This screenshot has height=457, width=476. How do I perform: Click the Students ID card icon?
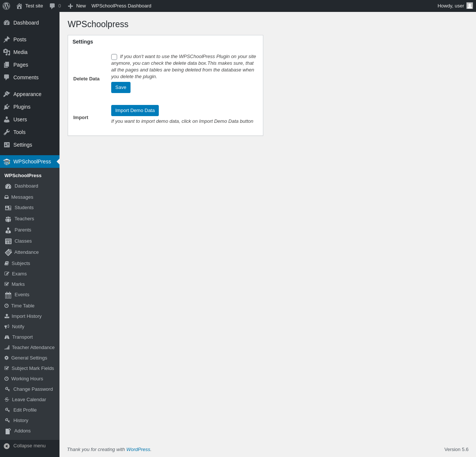[x=8, y=208]
